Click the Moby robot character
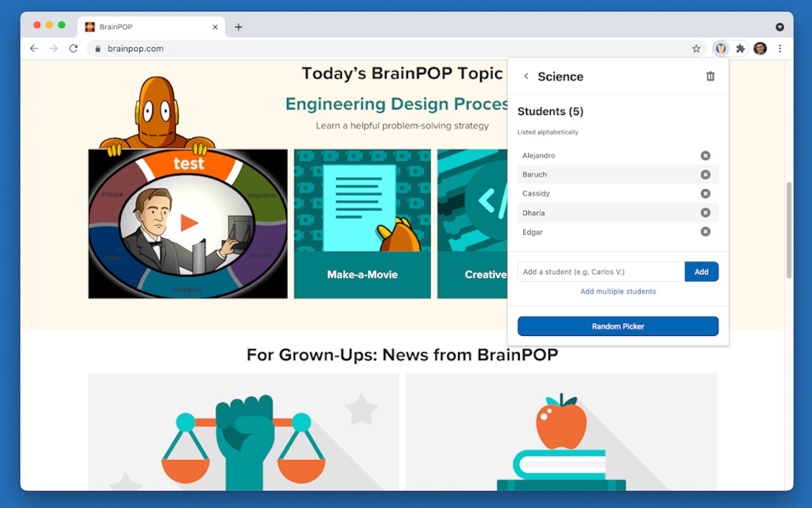 [157, 116]
